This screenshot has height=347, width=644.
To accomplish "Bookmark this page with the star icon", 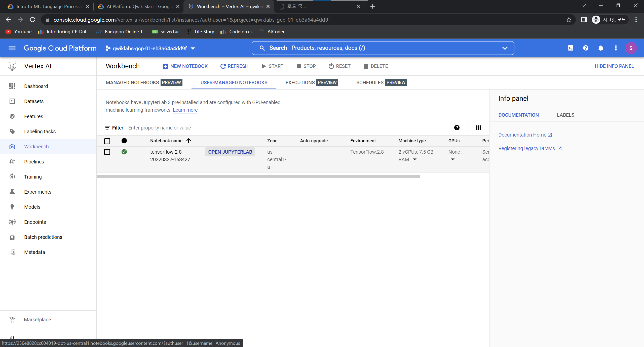I will 569,20.
